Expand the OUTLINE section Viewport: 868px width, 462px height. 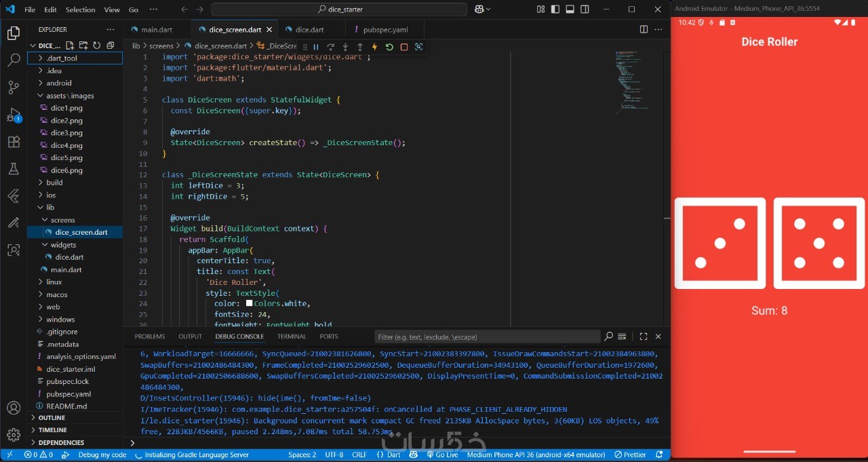[52, 418]
